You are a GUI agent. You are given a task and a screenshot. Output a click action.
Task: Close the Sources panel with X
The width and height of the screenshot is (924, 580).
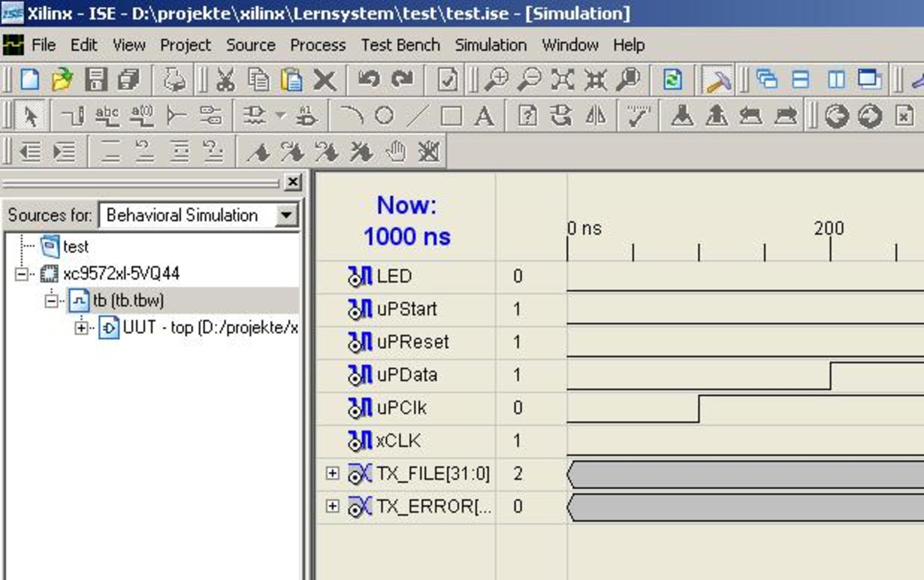[293, 182]
